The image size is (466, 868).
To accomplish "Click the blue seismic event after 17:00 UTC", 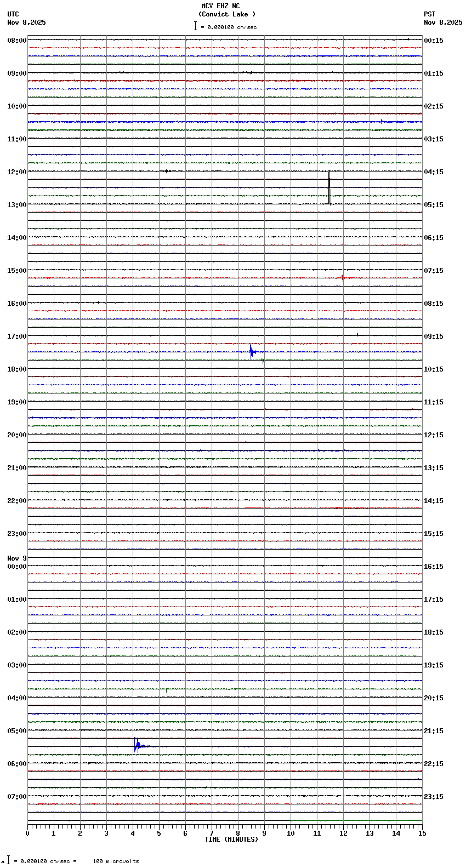I will point(254,351).
